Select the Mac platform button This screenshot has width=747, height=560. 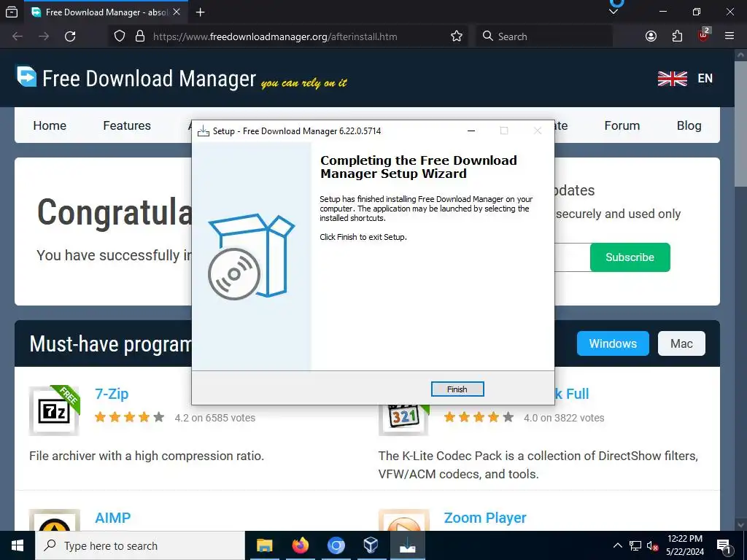(681, 343)
